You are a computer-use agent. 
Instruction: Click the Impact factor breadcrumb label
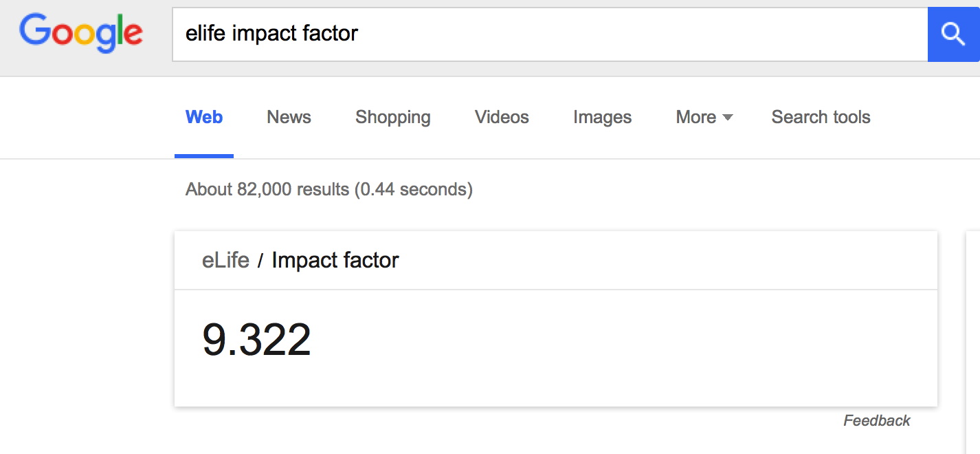(x=335, y=260)
